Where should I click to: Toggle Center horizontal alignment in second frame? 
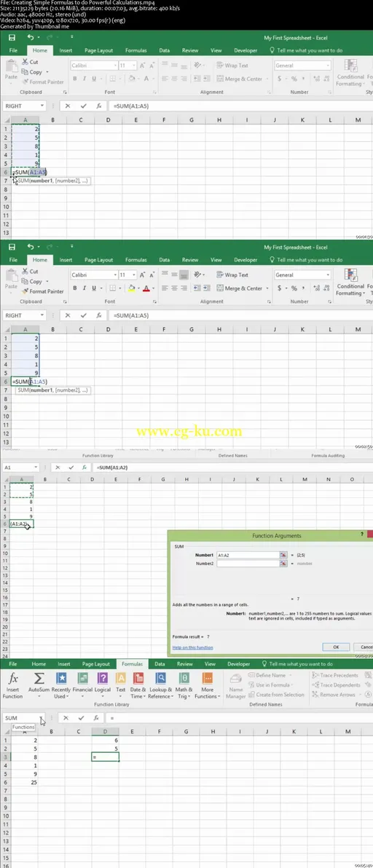pyautogui.click(x=174, y=288)
